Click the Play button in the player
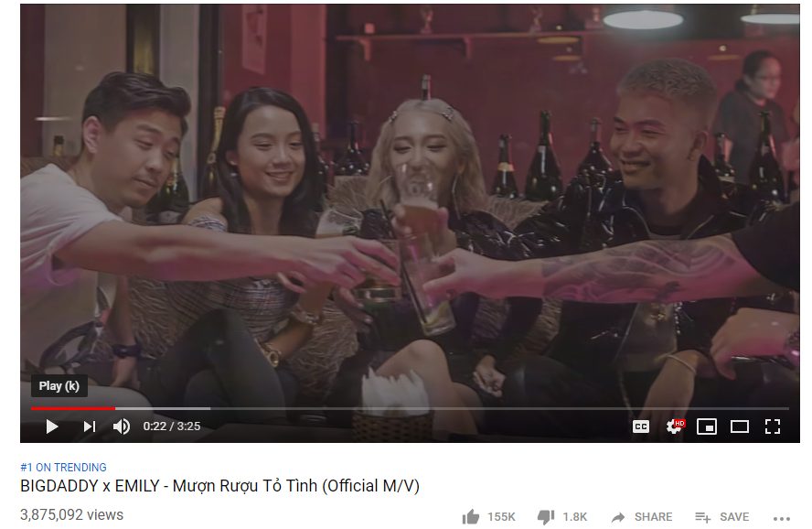This screenshot has height=529, width=812. pyautogui.click(x=52, y=426)
